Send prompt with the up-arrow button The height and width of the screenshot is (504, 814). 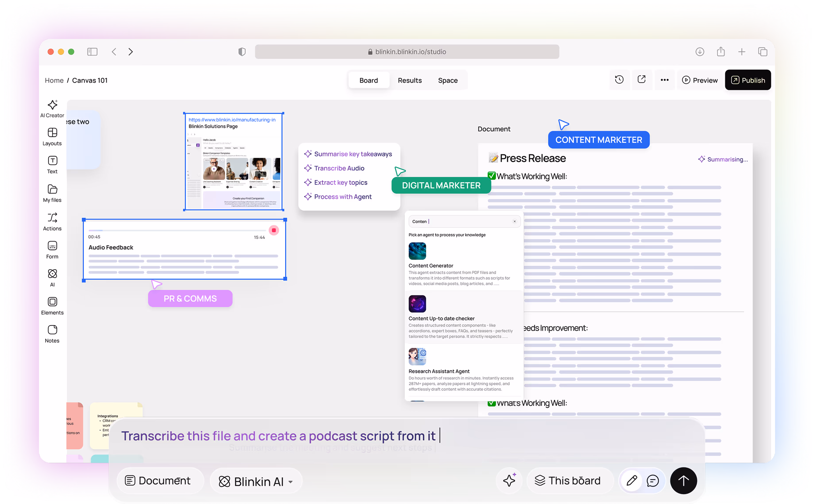tap(683, 480)
